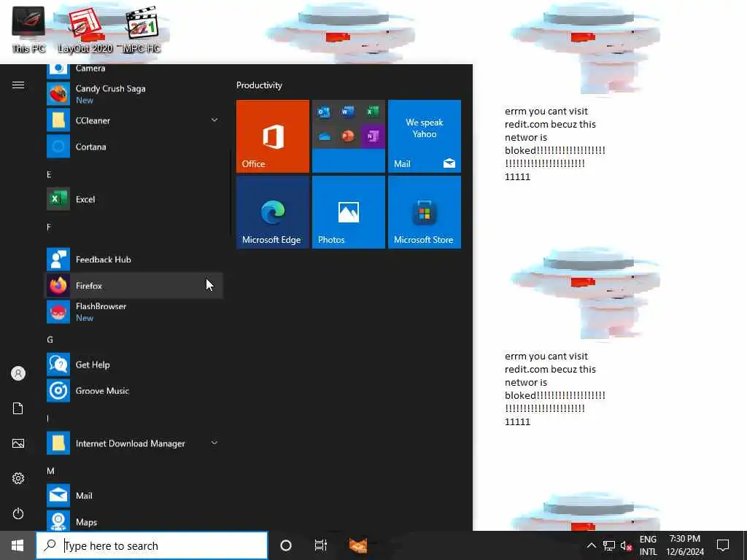Open Internet Download Manager folder
The height and width of the screenshot is (560, 747).
coord(134,443)
